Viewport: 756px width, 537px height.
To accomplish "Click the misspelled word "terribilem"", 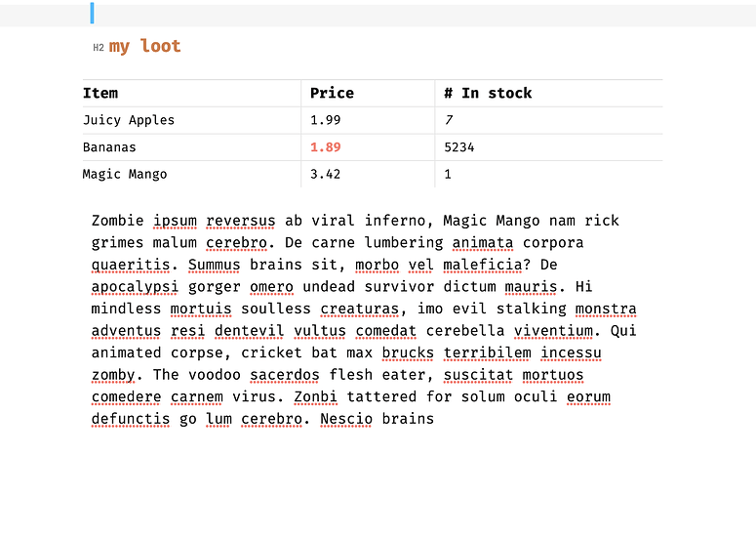I will coord(488,352).
